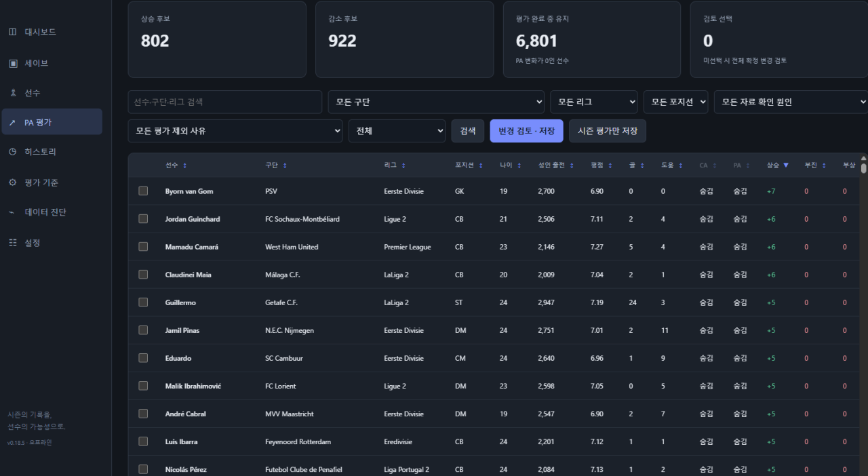
Task: Click the 세이브 sidebar icon
Action: (13, 63)
